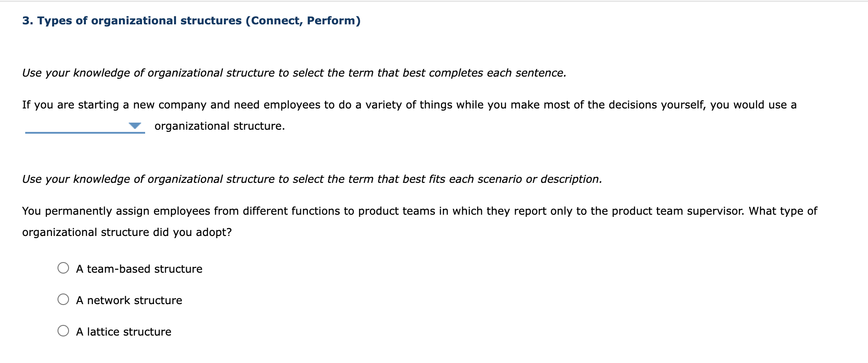
Task: Open the organizational structure dropdown
Action: click(x=134, y=126)
